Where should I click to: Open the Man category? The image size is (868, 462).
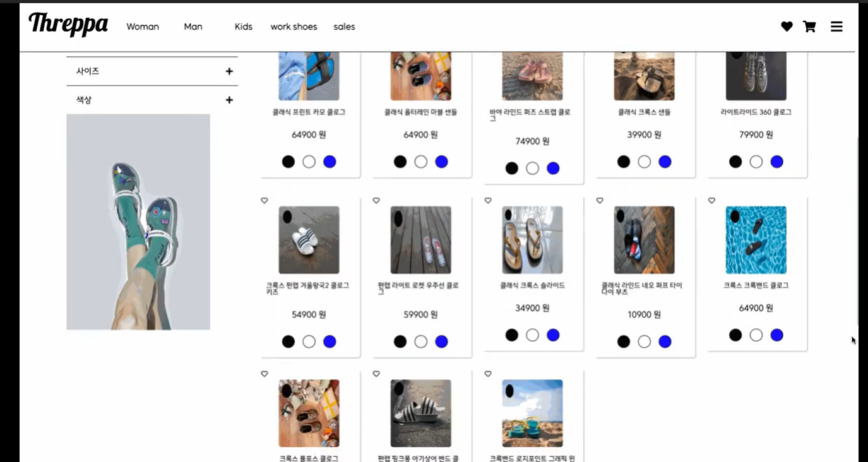193,27
